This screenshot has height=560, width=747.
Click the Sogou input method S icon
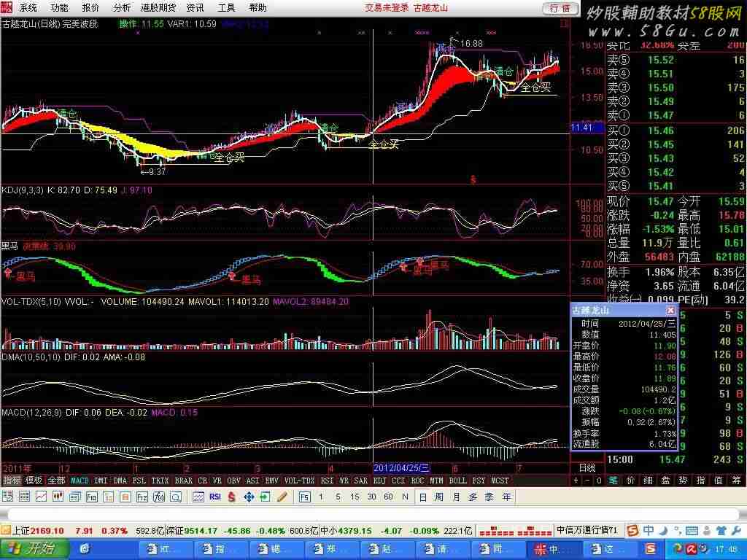632,531
